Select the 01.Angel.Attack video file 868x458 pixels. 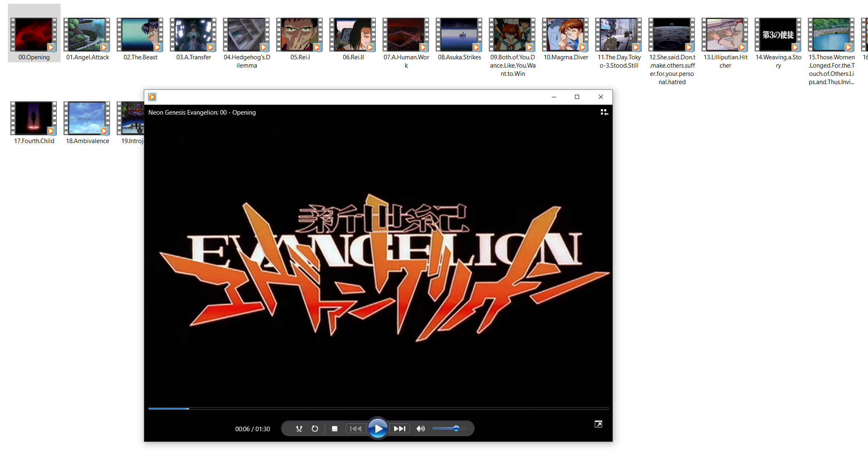(87, 35)
